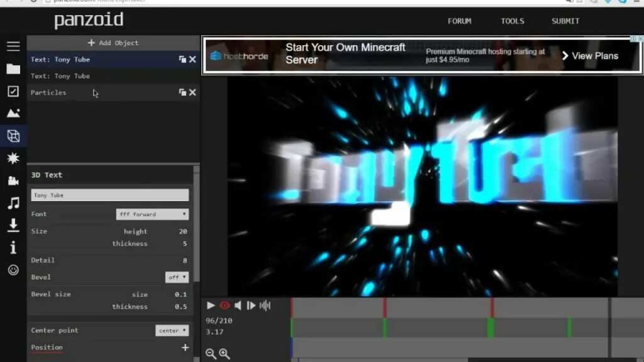
Task: Click the 3D preview video viewport
Action: click(x=423, y=186)
